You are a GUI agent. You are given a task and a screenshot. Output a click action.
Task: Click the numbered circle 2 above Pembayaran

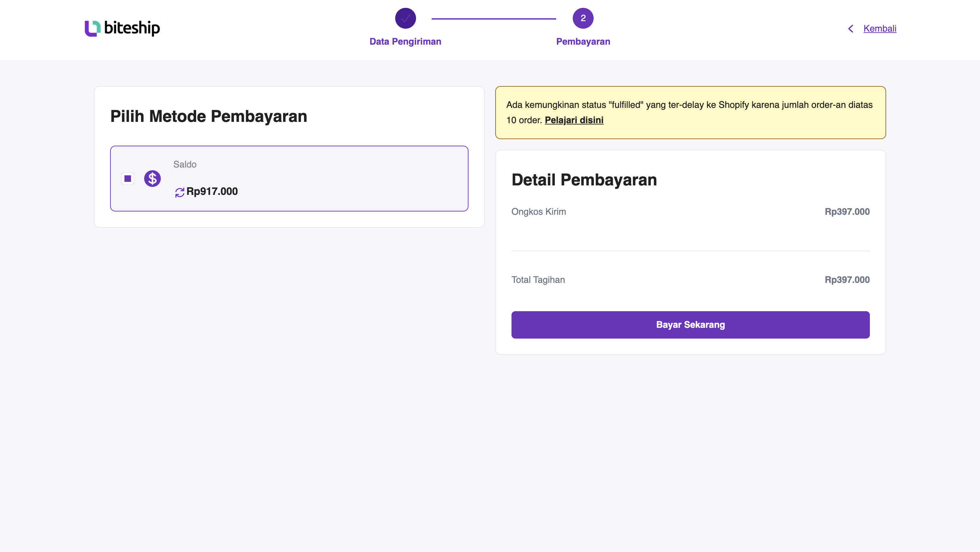(583, 18)
